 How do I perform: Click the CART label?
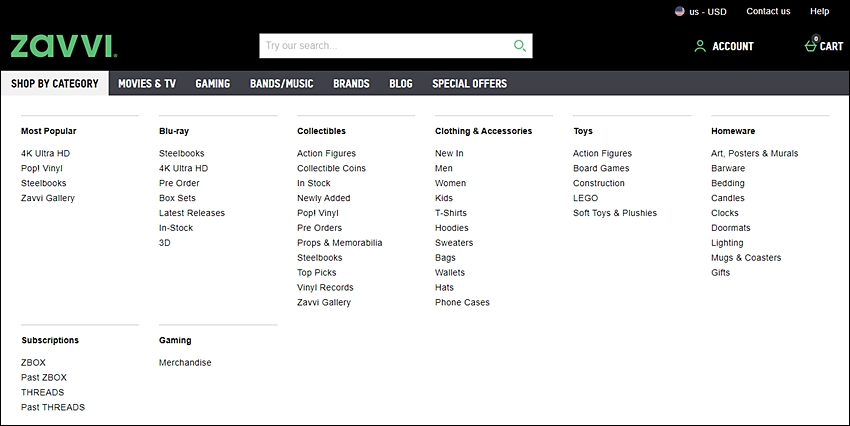click(x=831, y=47)
